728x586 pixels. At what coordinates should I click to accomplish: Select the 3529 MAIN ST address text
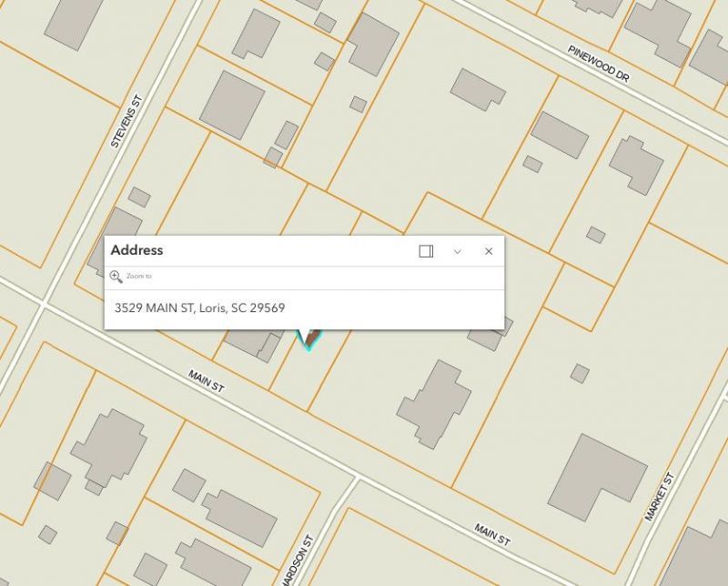[199, 308]
